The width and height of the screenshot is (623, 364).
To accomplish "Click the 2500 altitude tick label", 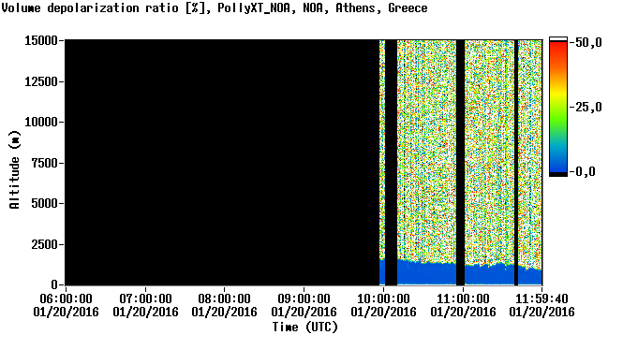I will click(x=45, y=244).
